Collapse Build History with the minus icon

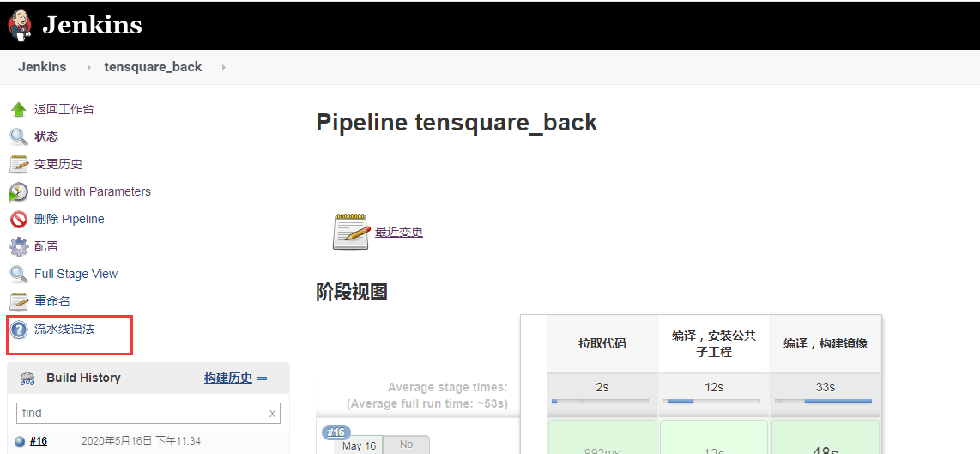pos(262,378)
